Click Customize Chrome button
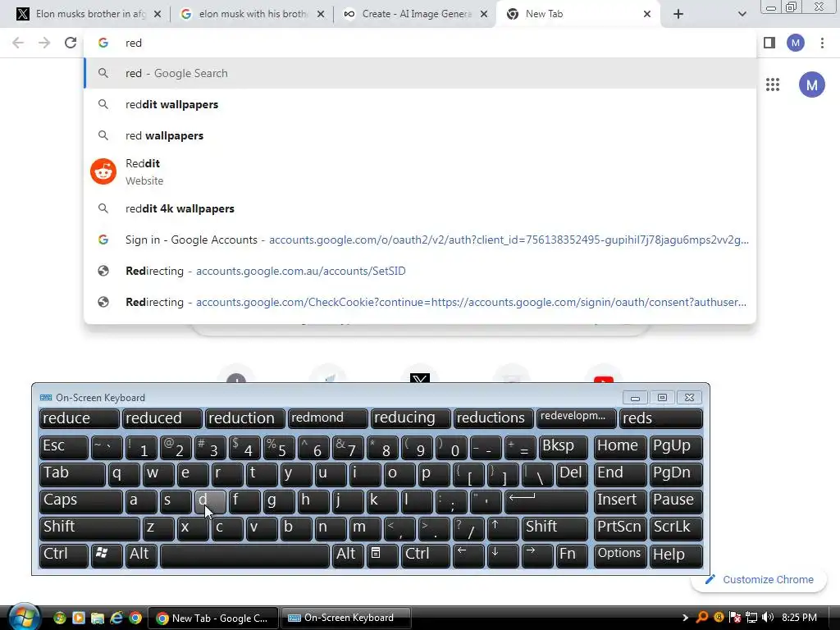 tap(759, 580)
